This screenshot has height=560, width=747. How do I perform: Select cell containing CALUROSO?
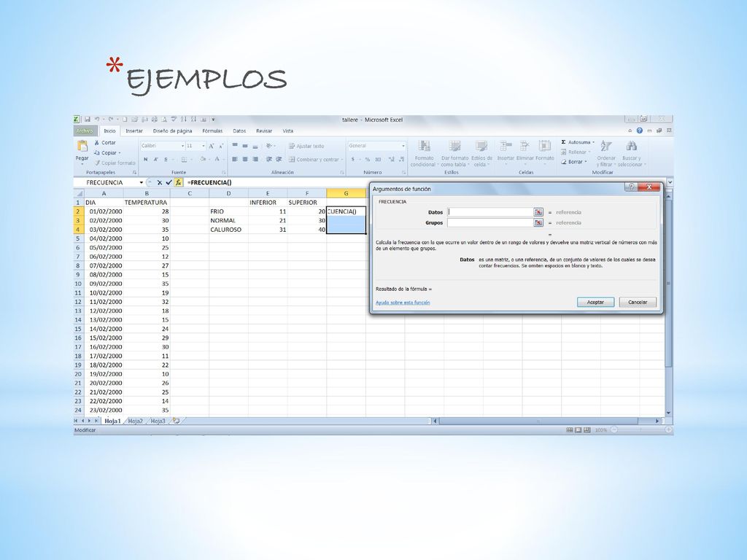(x=228, y=230)
